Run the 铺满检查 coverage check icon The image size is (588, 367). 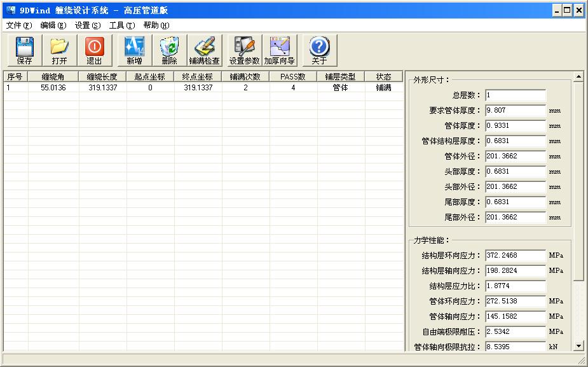click(204, 50)
